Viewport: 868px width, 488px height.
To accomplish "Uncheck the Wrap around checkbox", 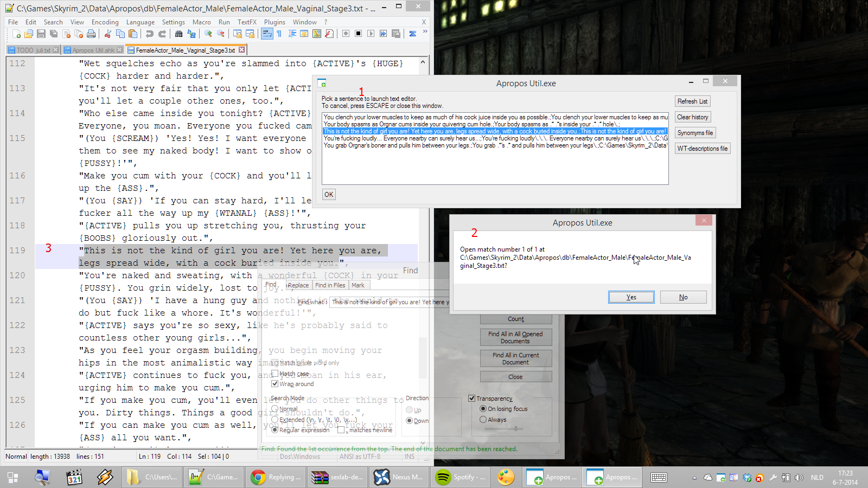I will click(x=275, y=384).
